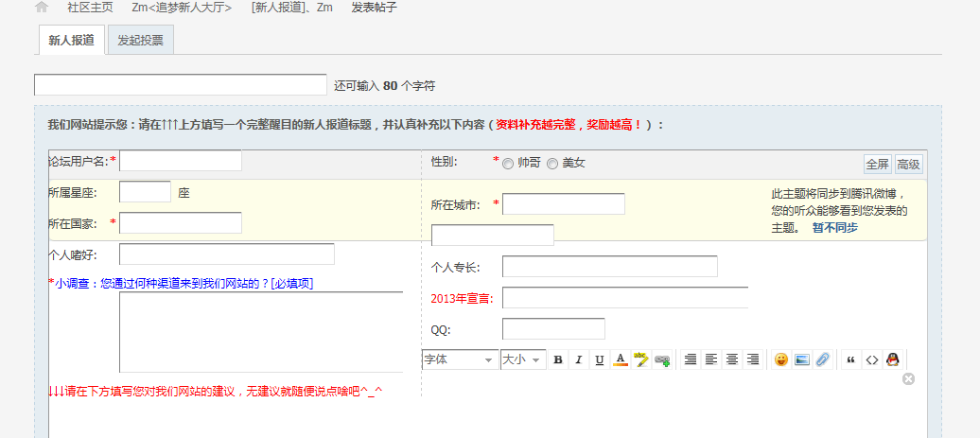Align text to the right
Viewport: 980px width, 438px height.
[x=753, y=359]
